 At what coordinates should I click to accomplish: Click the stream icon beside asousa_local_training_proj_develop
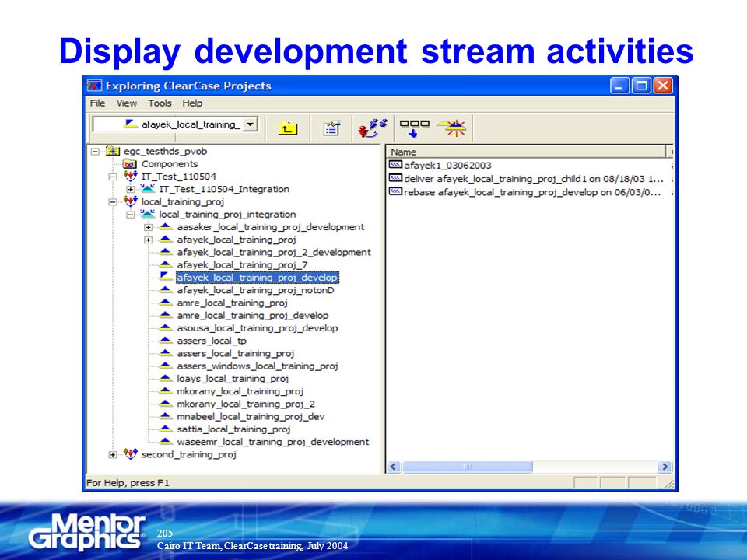point(166,328)
